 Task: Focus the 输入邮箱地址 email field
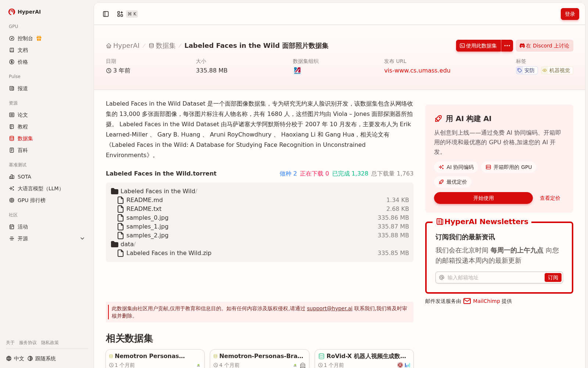(495, 277)
